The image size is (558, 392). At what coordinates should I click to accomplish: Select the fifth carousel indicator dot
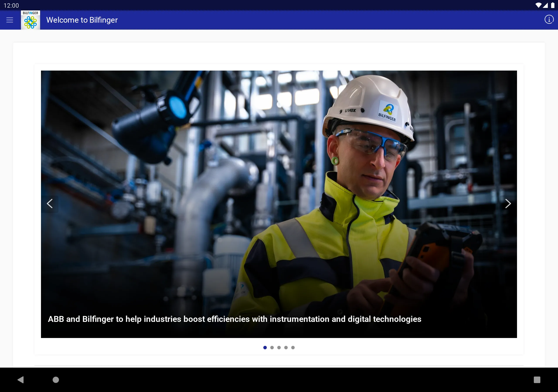click(x=293, y=348)
